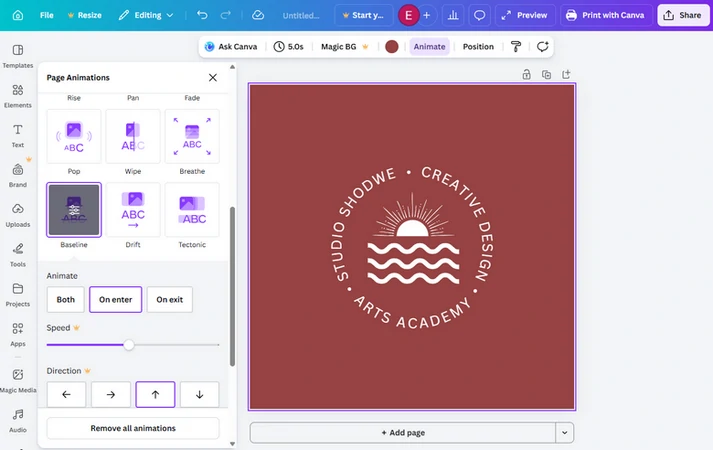Open the Position panel
Viewport: 713px width, 450px height.
tap(478, 46)
